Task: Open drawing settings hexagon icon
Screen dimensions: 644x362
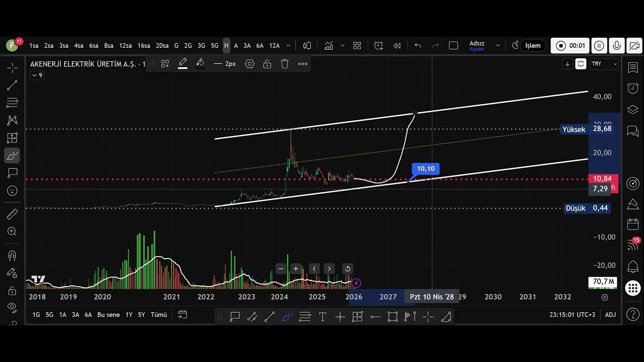Action: [250, 64]
